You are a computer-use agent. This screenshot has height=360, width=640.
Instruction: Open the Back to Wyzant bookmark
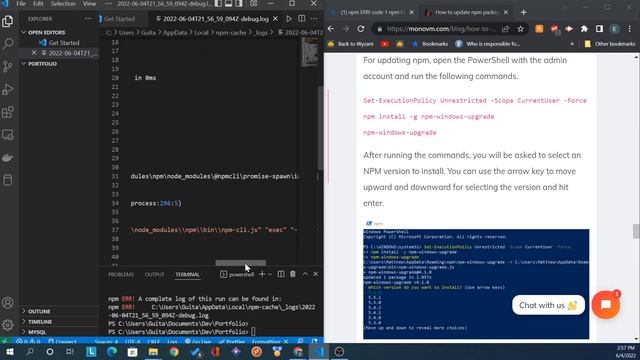coord(351,44)
